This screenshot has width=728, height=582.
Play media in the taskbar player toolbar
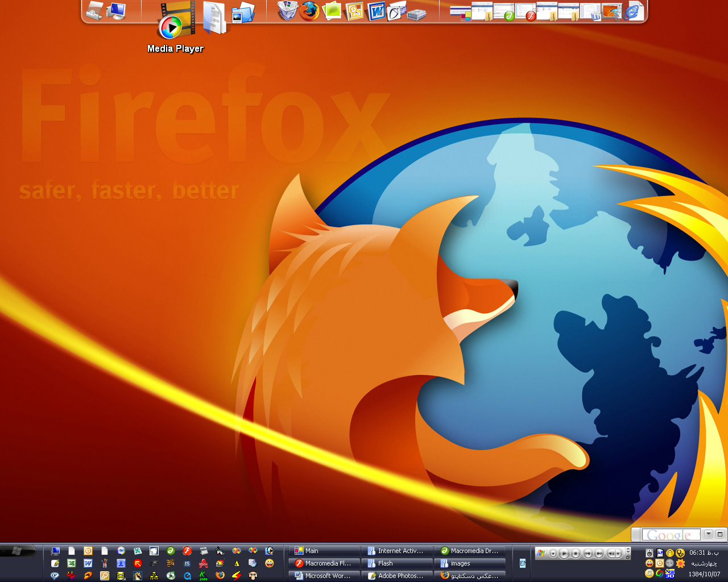pyautogui.click(x=564, y=553)
